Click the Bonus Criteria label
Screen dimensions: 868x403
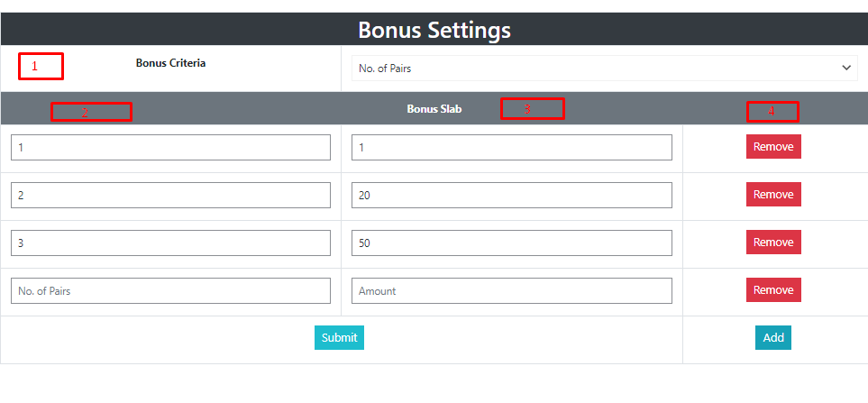pyautogui.click(x=170, y=63)
